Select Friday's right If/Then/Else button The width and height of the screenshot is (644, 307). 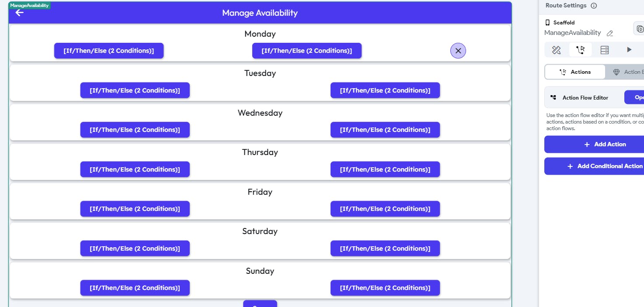click(385, 209)
